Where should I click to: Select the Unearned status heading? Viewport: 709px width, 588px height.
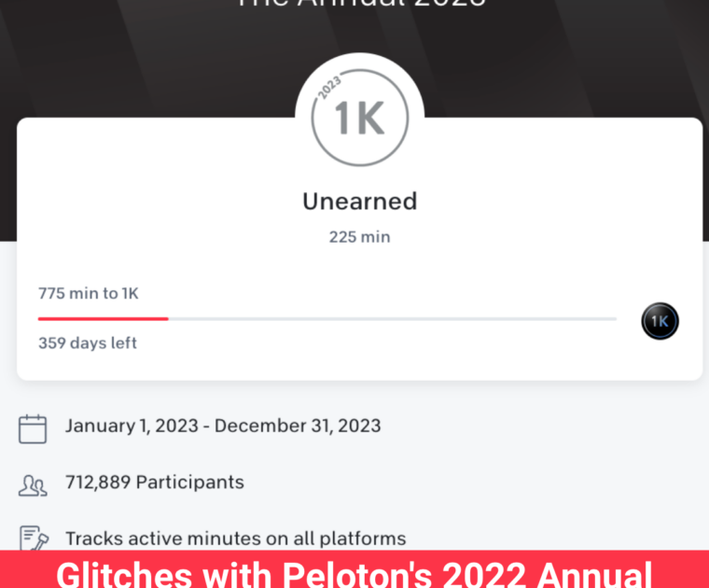pyautogui.click(x=359, y=201)
